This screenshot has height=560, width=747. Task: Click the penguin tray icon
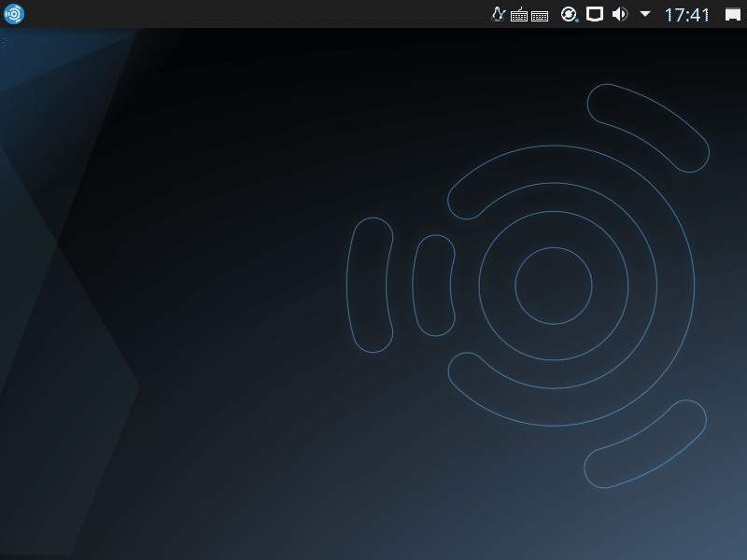click(499, 14)
